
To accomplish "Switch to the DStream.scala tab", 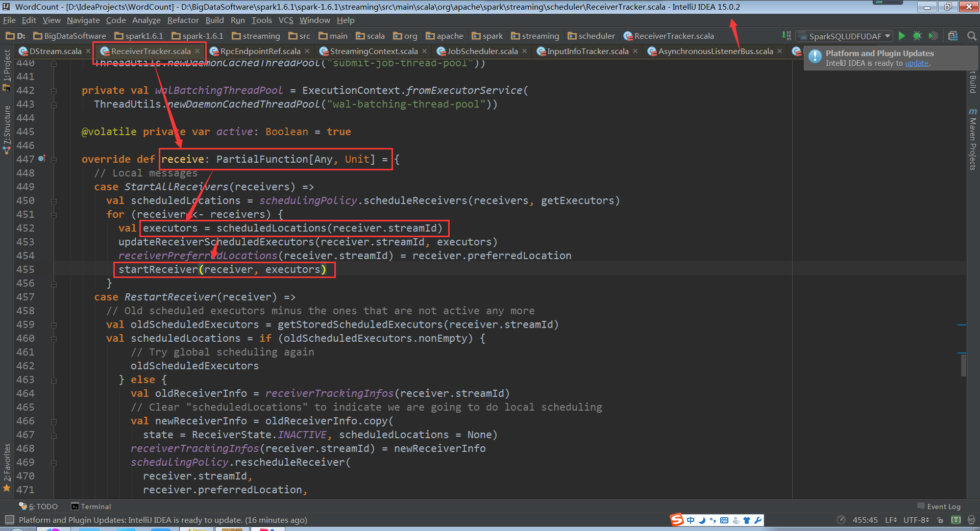I will coord(55,51).
